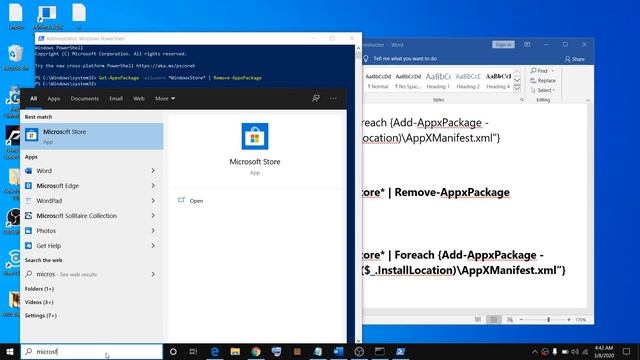This screenshot has height=360, width=640.
Task: Collapse the Word ribbon with the caret
Action: [588, 100]
